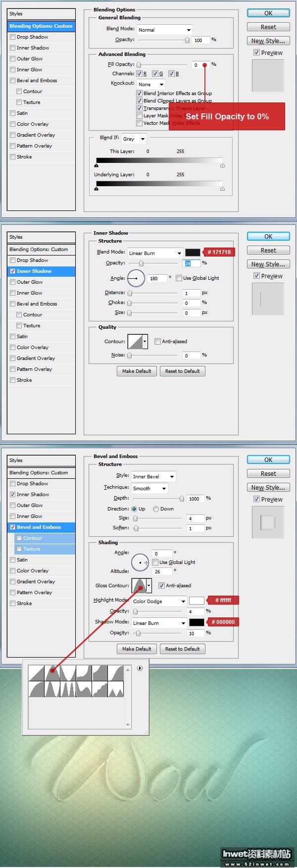Select the Linear contour preset thumbnail

36,673
